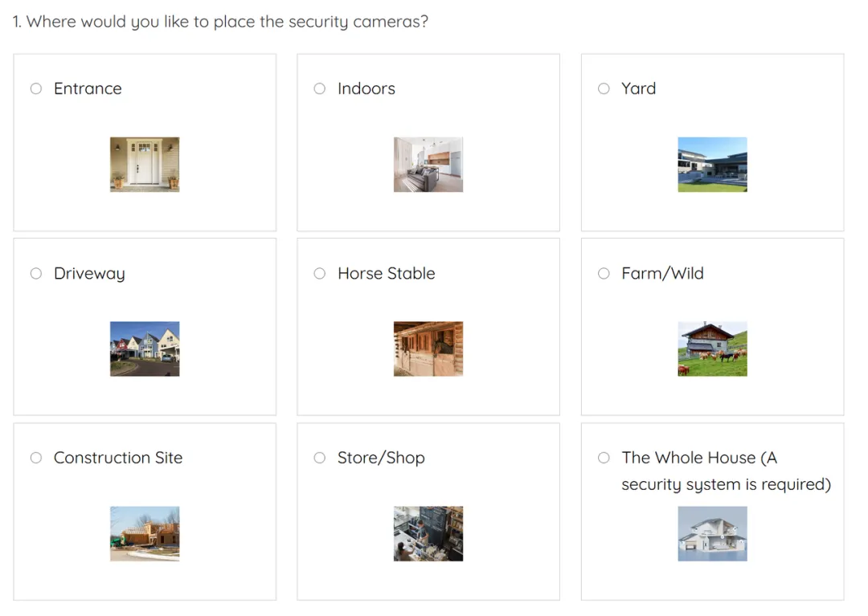The image size is (868, 616).
Task: Click the farm with cows photo
Action: (712, 349)
